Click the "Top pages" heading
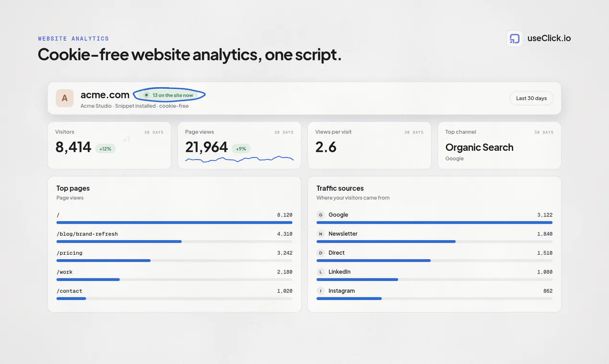The image size is (609, 364). coord(73,189)
